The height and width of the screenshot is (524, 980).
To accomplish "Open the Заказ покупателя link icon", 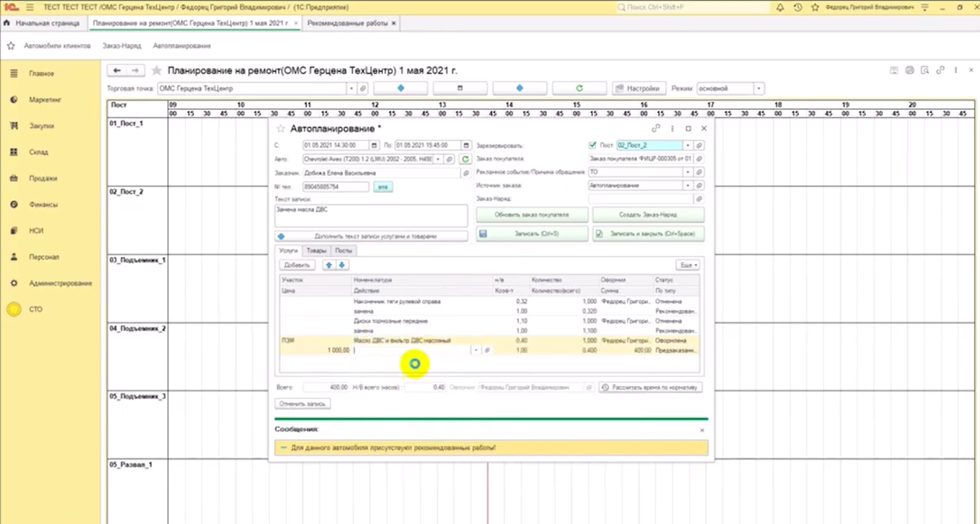I will coord(699,159).
